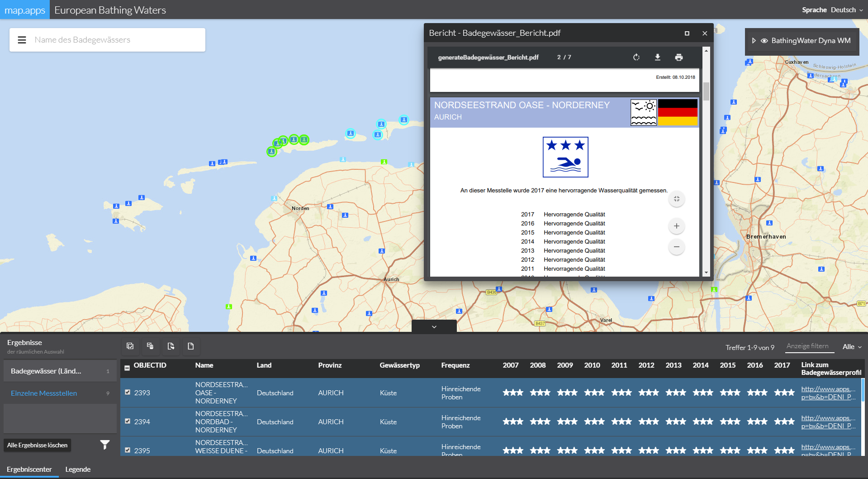868x479 pixels.
Task: Click the PDF scrollbar down arrow
Action: pos(706,273)
